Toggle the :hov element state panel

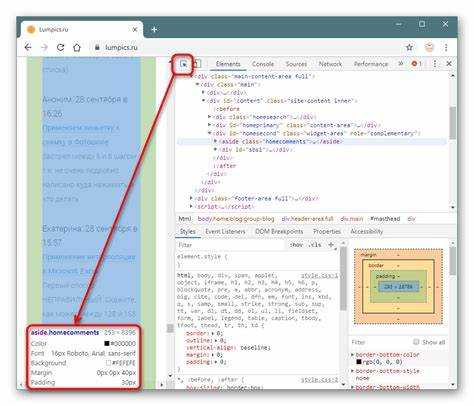click(x=296, y=245)
